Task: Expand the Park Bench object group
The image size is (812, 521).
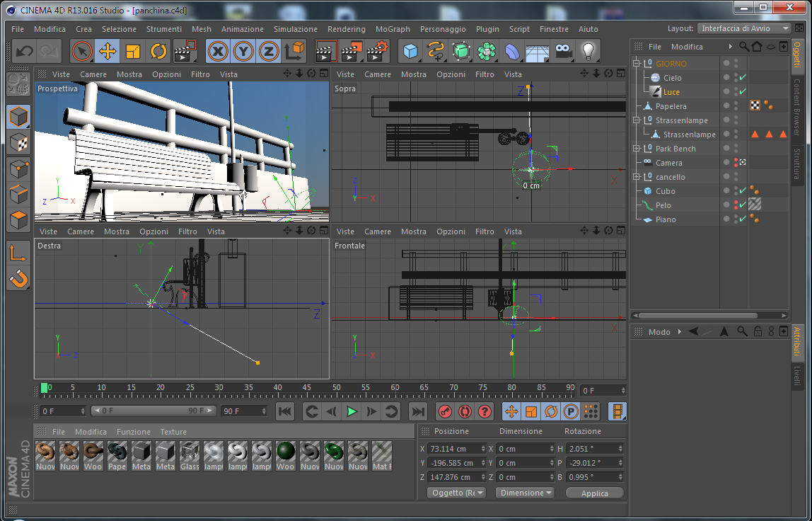Action: (x=637, y=149)
